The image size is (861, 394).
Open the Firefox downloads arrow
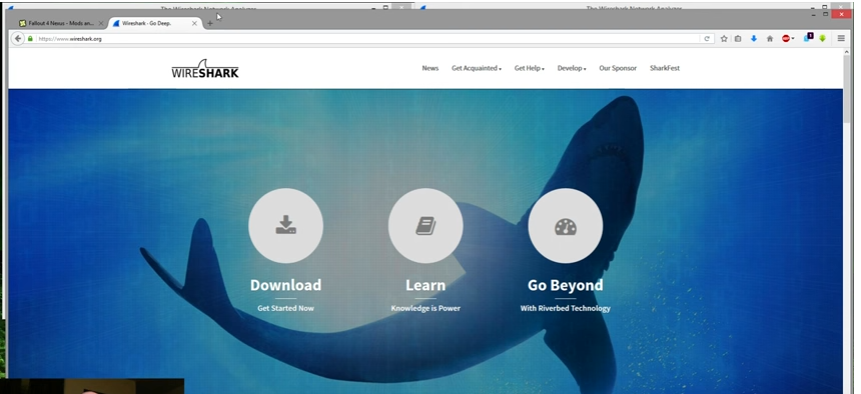[x=753, y=38]
